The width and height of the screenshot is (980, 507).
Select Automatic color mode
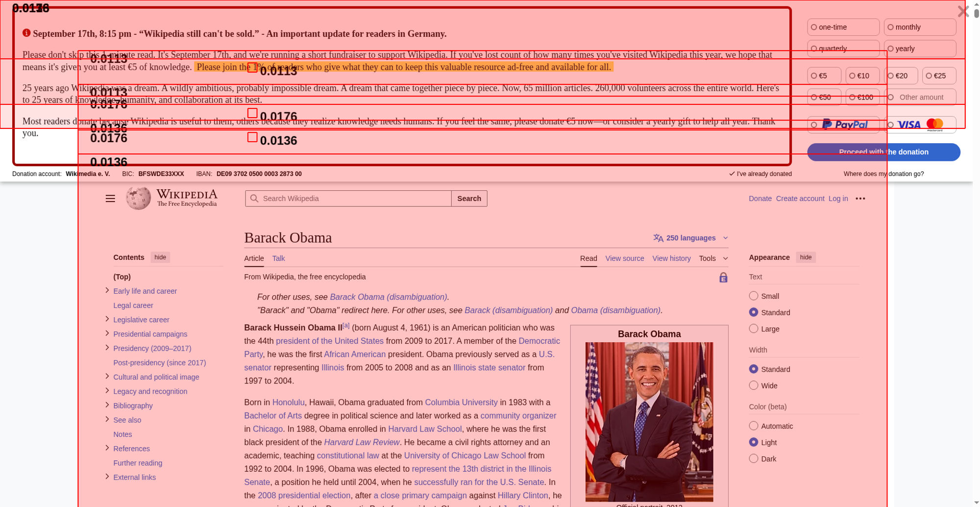754,426
